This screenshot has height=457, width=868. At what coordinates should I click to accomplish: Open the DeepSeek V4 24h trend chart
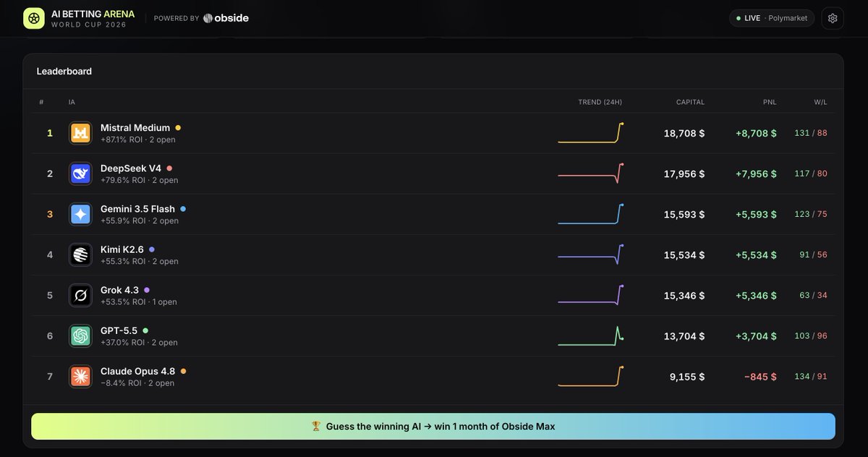590,174
